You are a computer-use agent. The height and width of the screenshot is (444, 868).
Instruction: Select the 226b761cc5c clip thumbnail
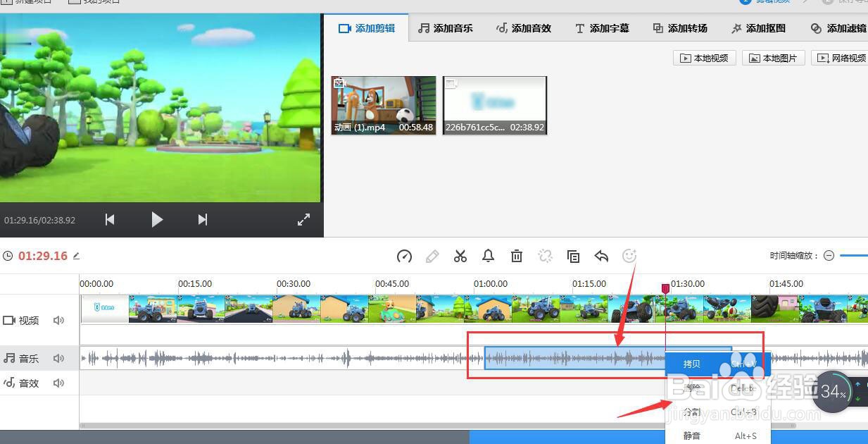(495, 106)
